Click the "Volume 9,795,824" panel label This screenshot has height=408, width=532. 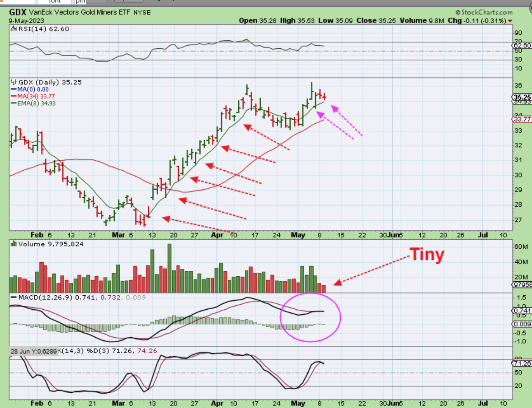51,244
